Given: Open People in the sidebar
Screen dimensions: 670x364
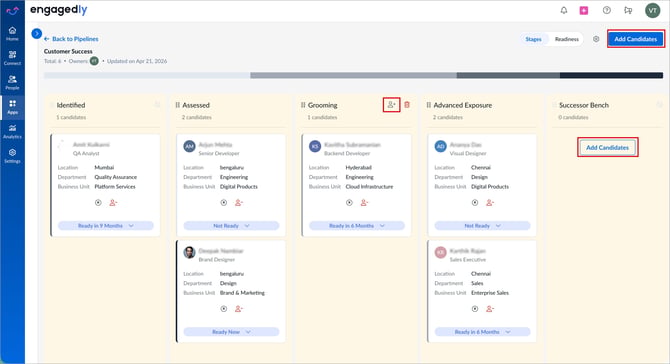Looking at the screenshot, I should [x=12, y=82].
